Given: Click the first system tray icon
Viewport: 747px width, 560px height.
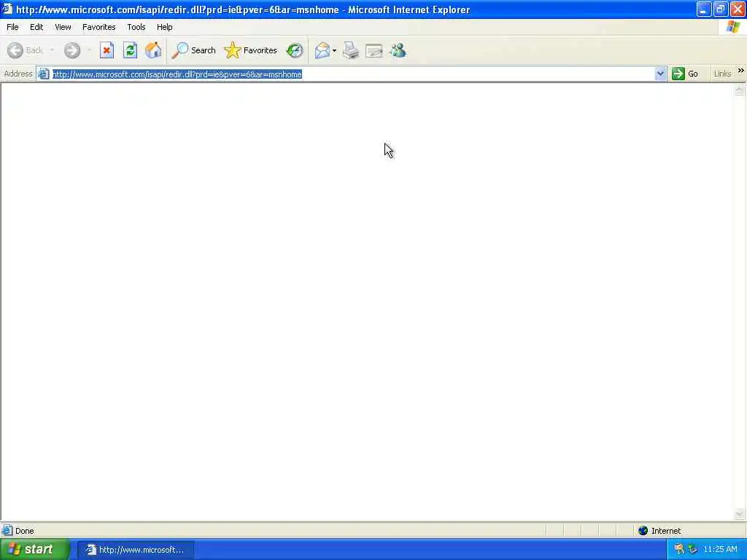Looking at the screenshot, I should click(679, 550).
